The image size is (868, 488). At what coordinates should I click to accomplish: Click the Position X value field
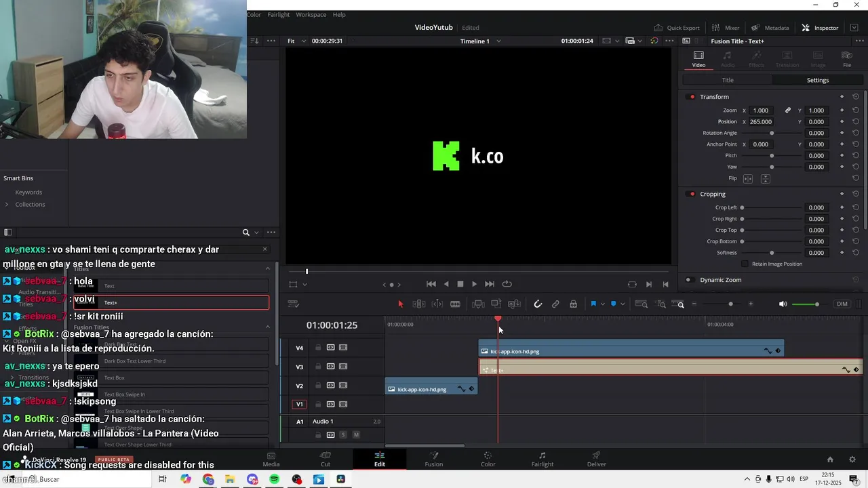pyautogui.click(x=762, y=122)
